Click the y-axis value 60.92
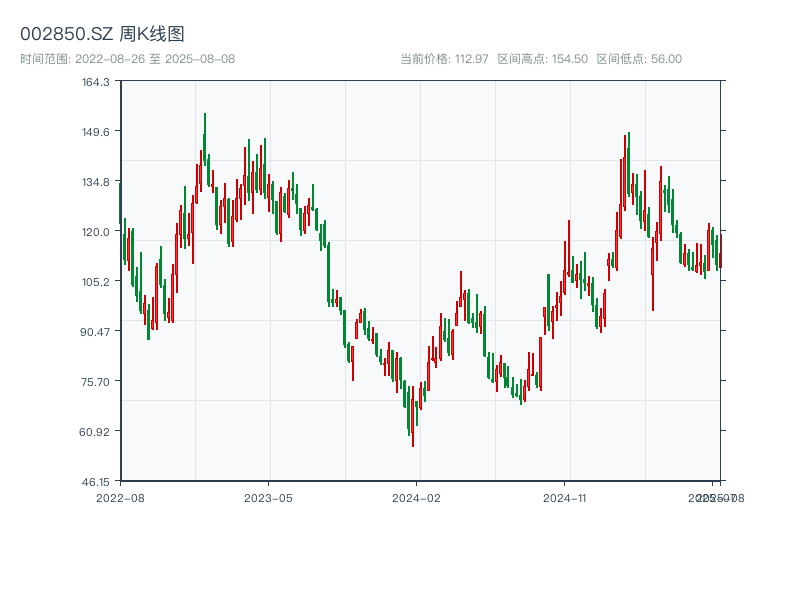The image size is (800, 600). pos(94,432)
